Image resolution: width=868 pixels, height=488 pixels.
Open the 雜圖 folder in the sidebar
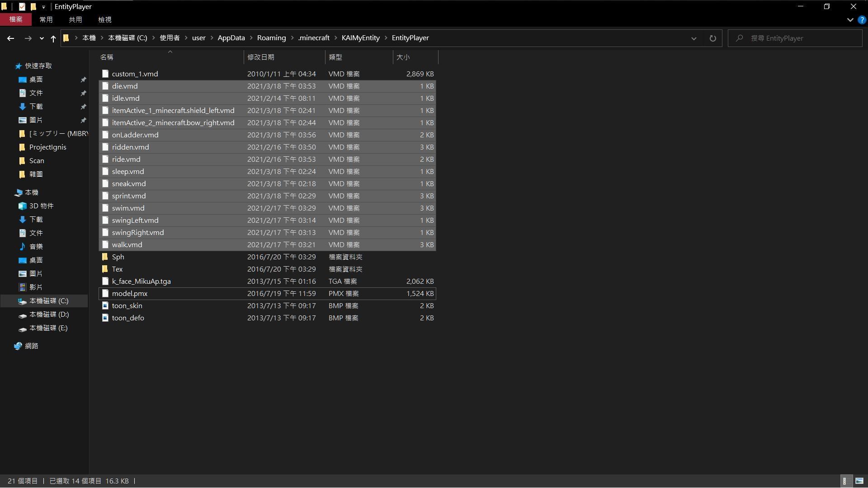click(36, 174)
